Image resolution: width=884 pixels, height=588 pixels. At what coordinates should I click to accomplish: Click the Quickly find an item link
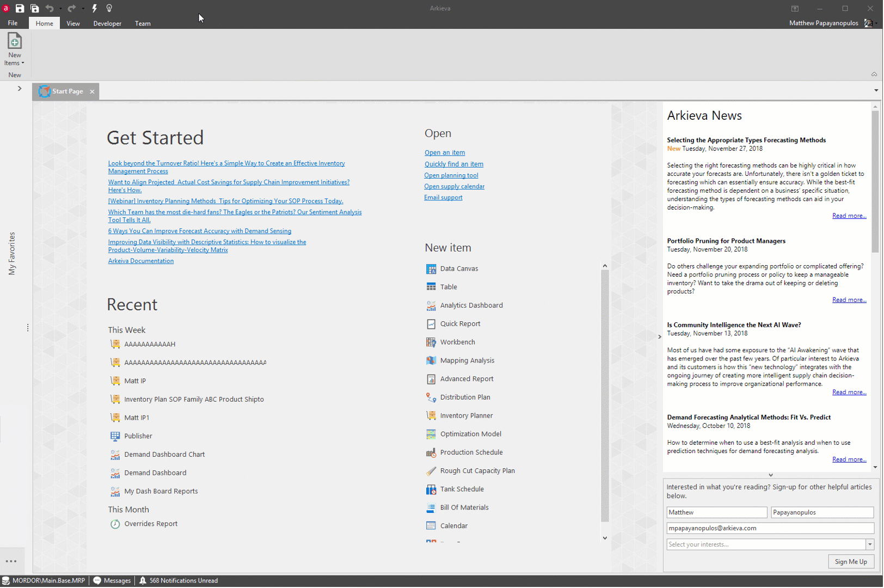click(453, 164)
